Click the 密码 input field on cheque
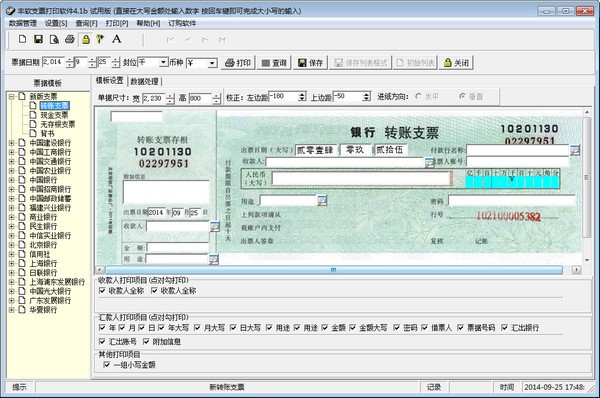Screen dimensions: 600x398 pos(512,200)
